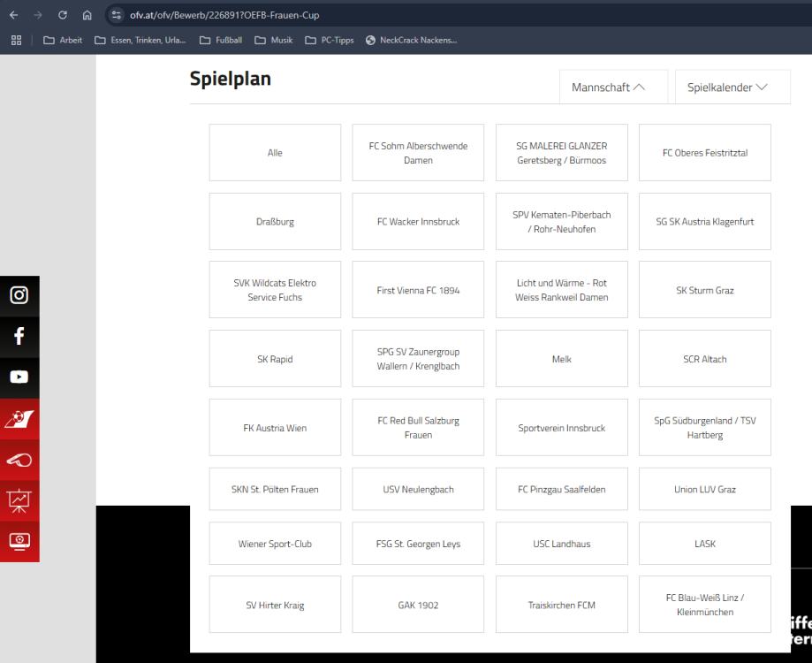Open the NeckCrack bookmark
This screenshot has width=812, height=663.
tap(411, 40)
